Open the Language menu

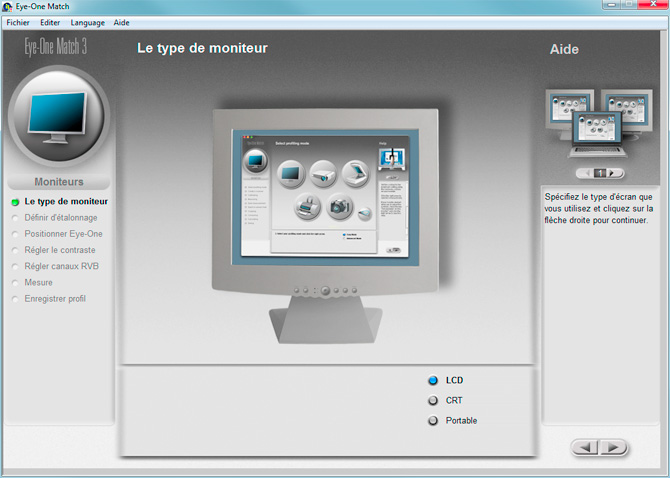pos(88,23)
